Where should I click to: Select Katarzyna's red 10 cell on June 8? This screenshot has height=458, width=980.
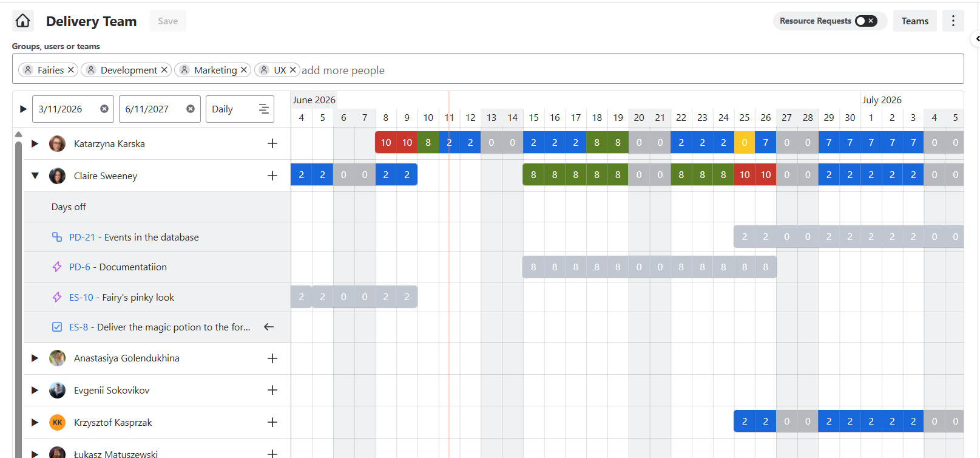pyautogui.click(x=386, y=142)
